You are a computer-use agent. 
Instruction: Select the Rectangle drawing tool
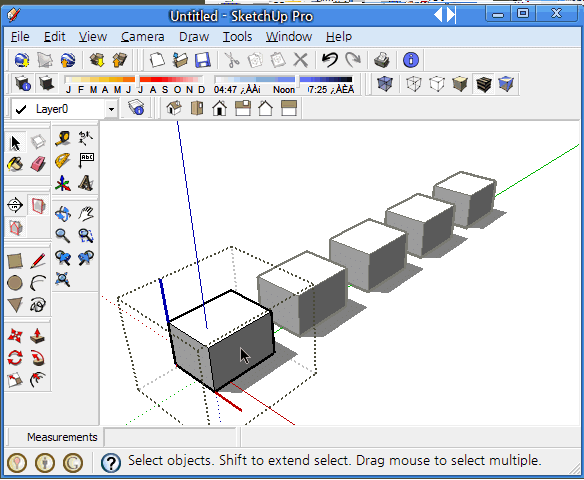click(15, 261)
